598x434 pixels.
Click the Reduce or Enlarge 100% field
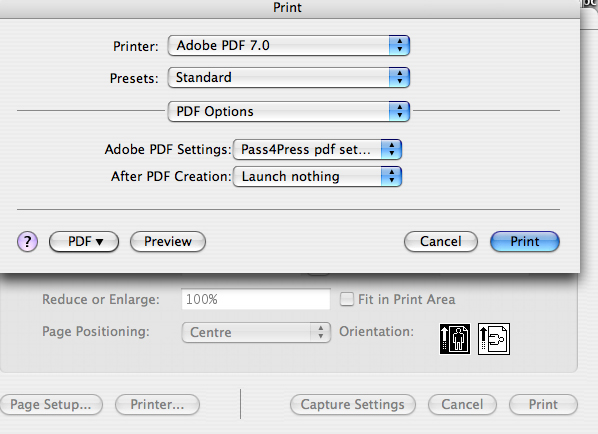(x=256, y=299)
